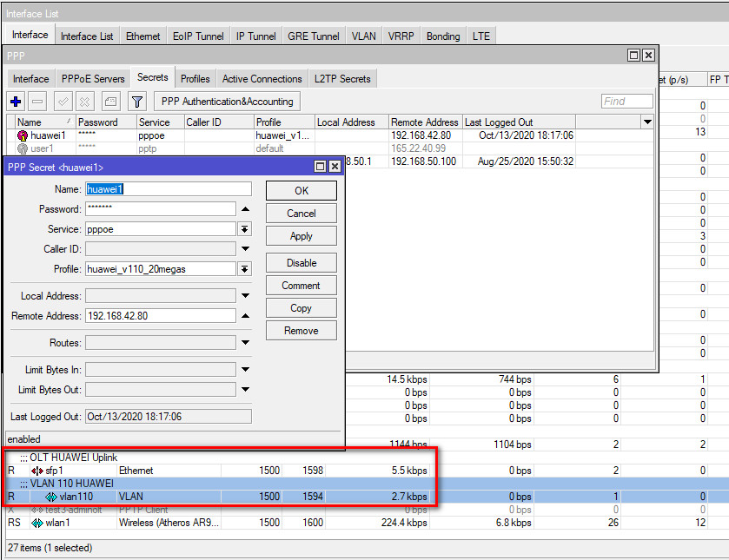Expand the Caller ID field arrow

point(245,249)
